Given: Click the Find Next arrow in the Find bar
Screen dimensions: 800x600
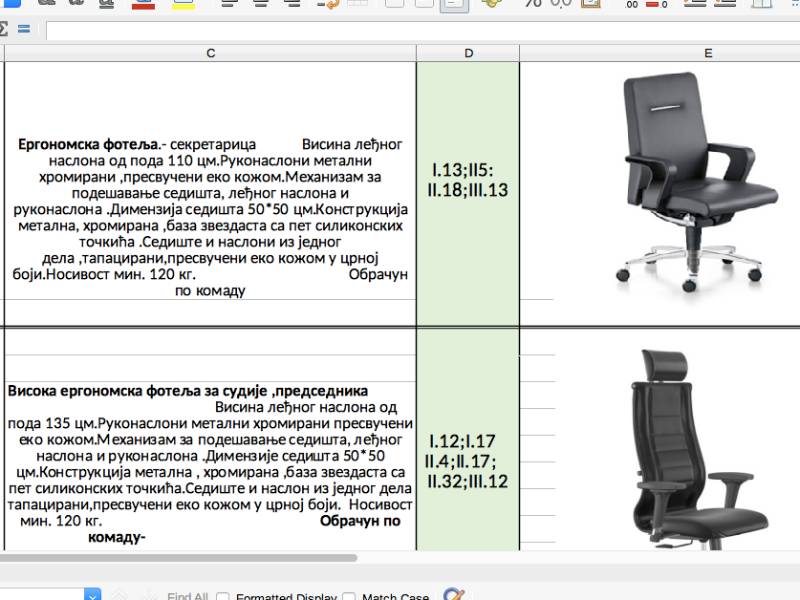Looking at the screenshot, I should (146, 596).
